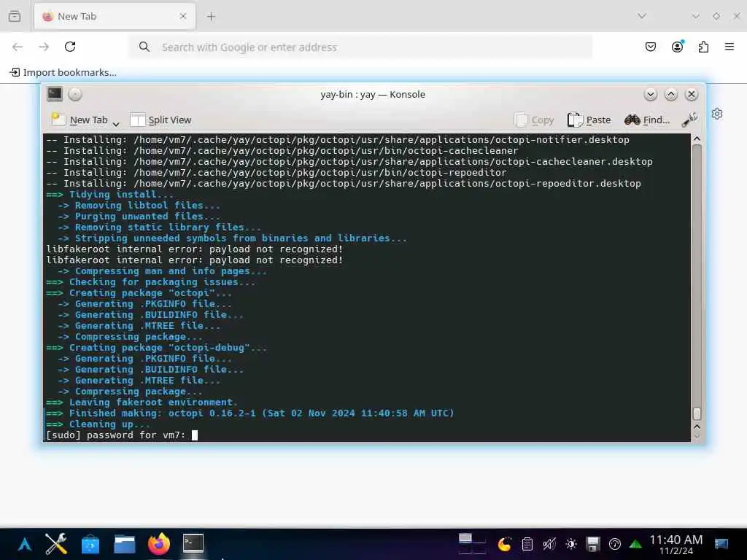Open clipboard tray icon

tap(527, 544)
